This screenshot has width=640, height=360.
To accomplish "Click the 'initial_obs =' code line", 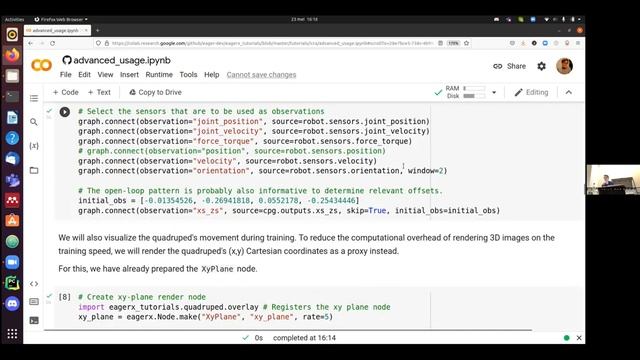I will 219,200.
